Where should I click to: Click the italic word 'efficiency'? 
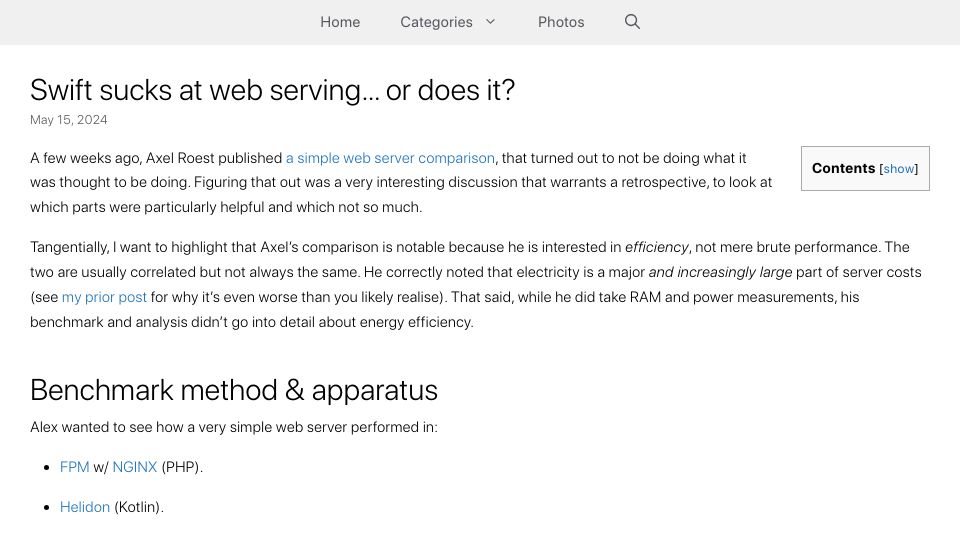656,247
